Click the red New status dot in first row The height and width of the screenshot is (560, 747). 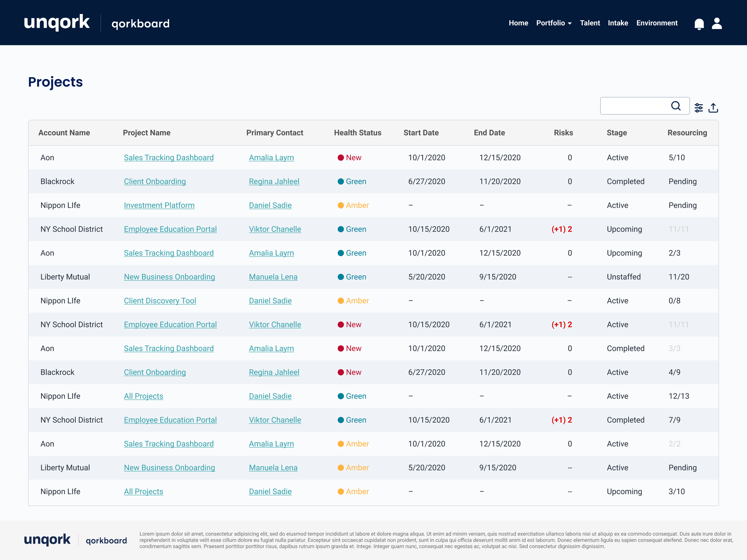click(x=341, y=158)
